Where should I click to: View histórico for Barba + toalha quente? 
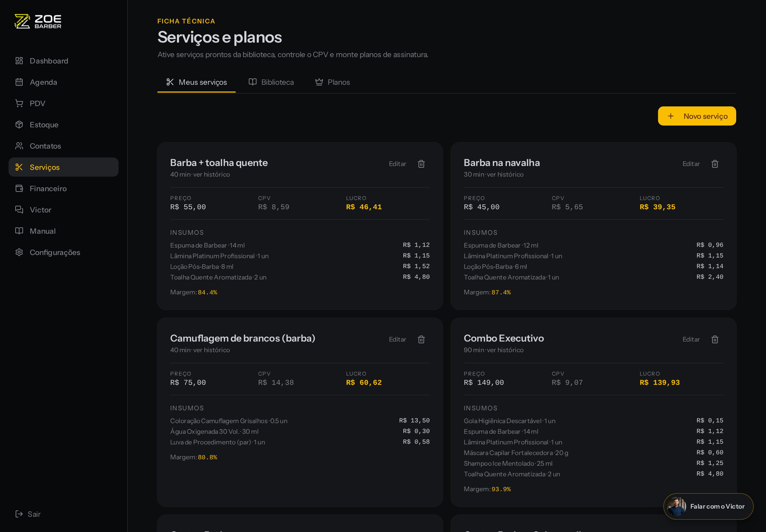(212, 174)
